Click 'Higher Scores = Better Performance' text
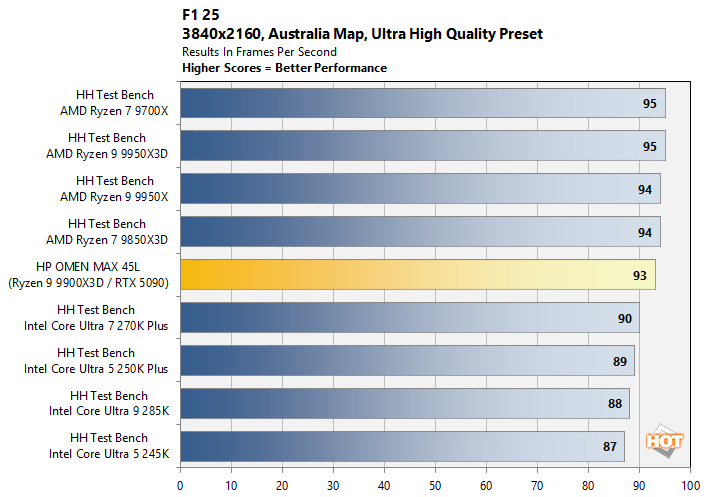The height and width of the screenshot is (497, 708). pyautogui.click(x=284, y=68)
